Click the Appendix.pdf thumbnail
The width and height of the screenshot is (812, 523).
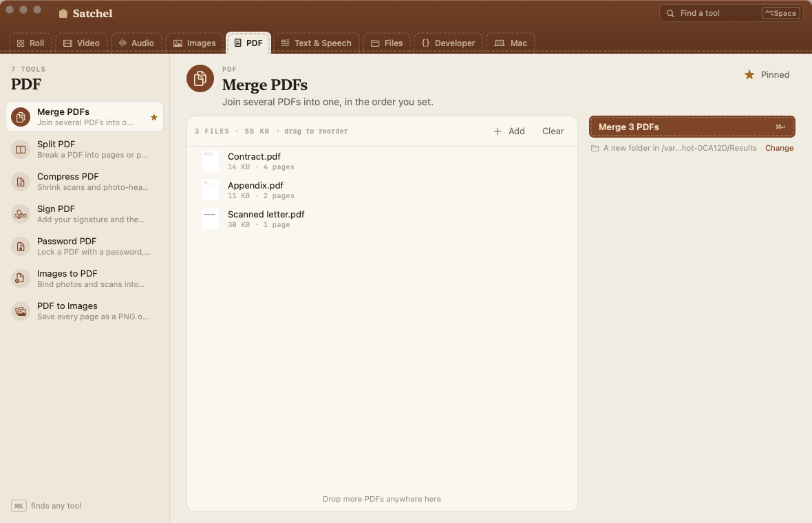click(211, 190)
